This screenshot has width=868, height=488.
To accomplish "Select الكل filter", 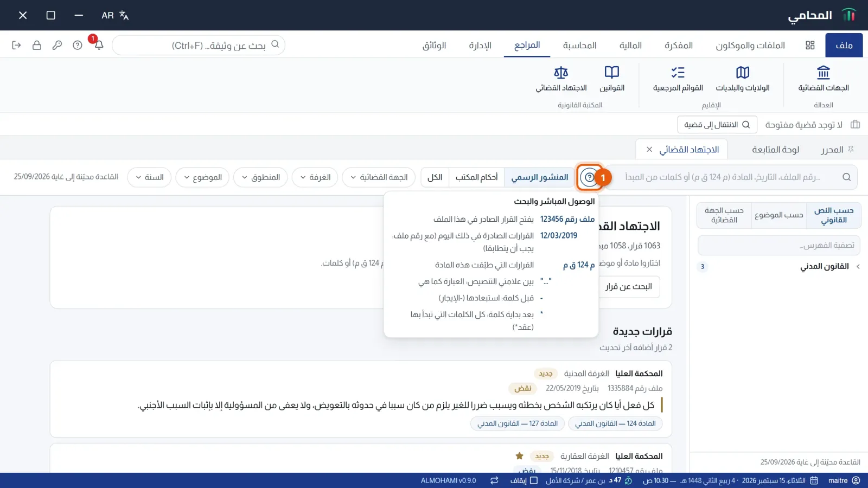I will (x=435, y=177).
